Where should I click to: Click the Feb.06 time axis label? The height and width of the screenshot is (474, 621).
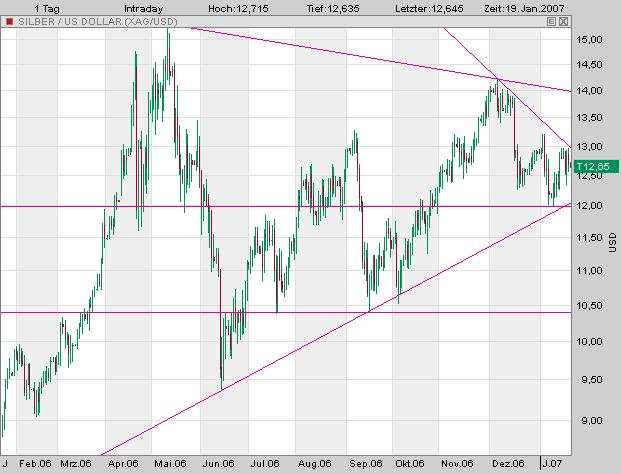coord(35,463)
